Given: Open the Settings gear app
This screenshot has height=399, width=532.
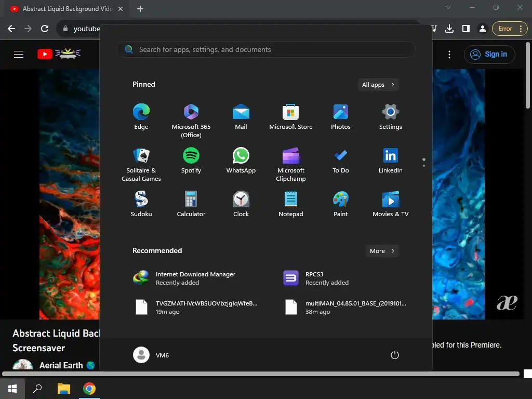Looking at the screenshot, I should pyautogui.click(x=391, y=117).
